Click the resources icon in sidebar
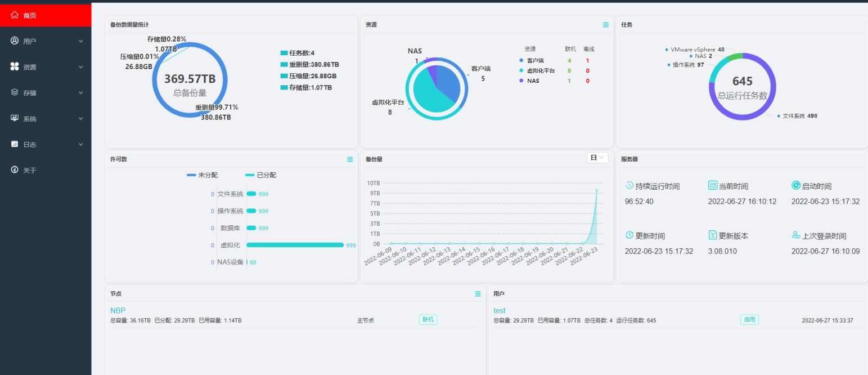Screen dimensions: 868x375 (x=15, y=67)
